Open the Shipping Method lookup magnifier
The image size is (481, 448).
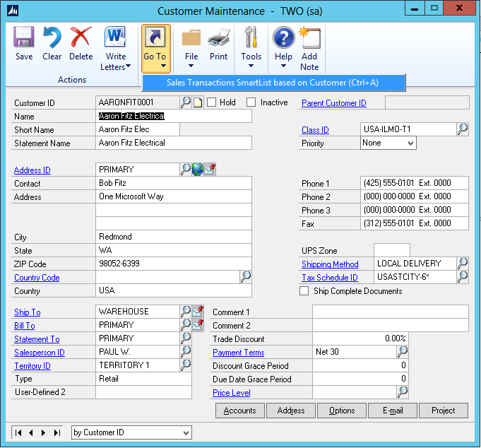point(463,264)
